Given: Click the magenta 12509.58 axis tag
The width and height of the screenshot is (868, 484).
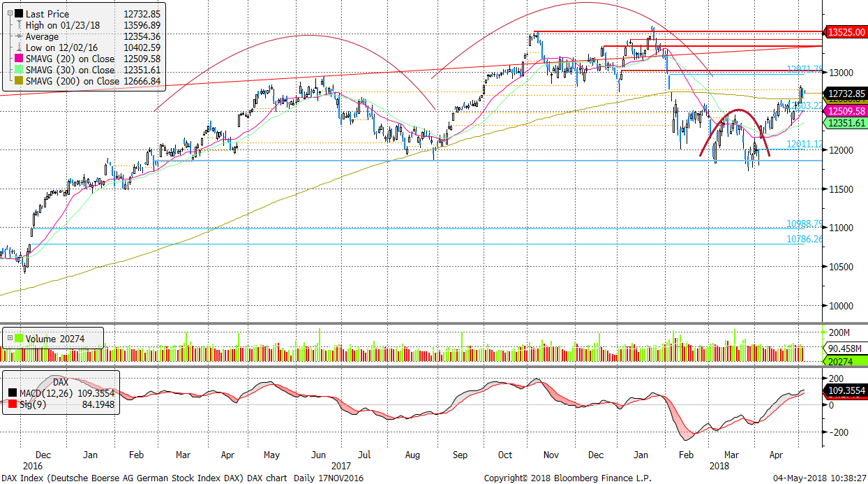Looking at the screenshot, I should click(x=845, y=111).
